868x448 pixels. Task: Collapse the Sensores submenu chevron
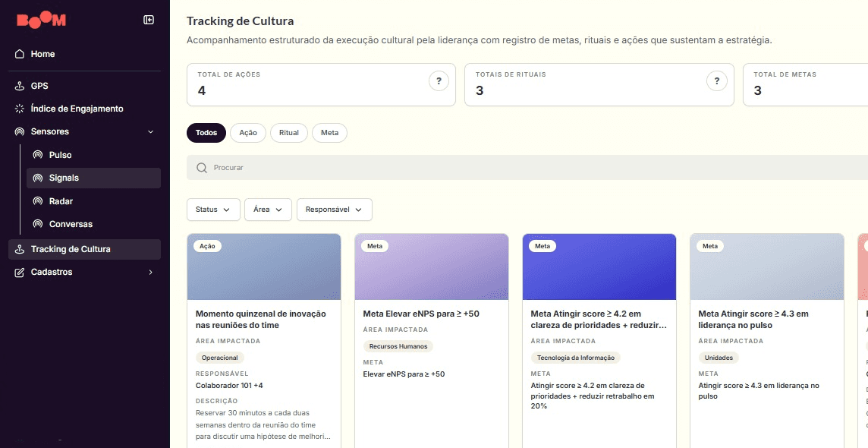pos(150,132)
